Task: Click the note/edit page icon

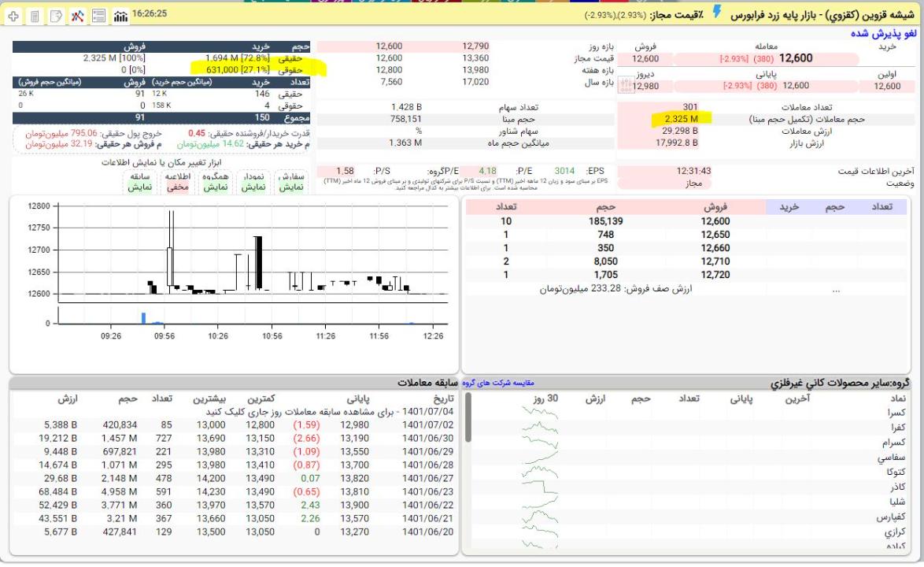Action: tap(56, 16)
